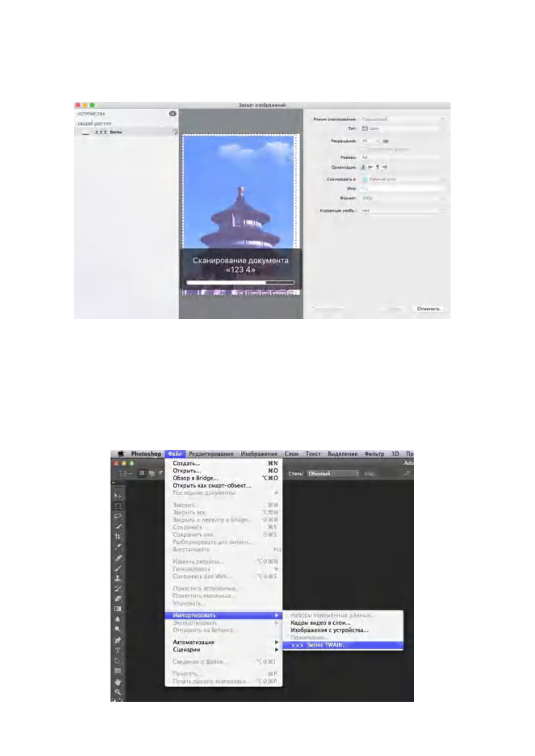Select the Clone Stamp tool
This screenshot has width=535, height=756.
pyautogui.click(x=118, y=578)
